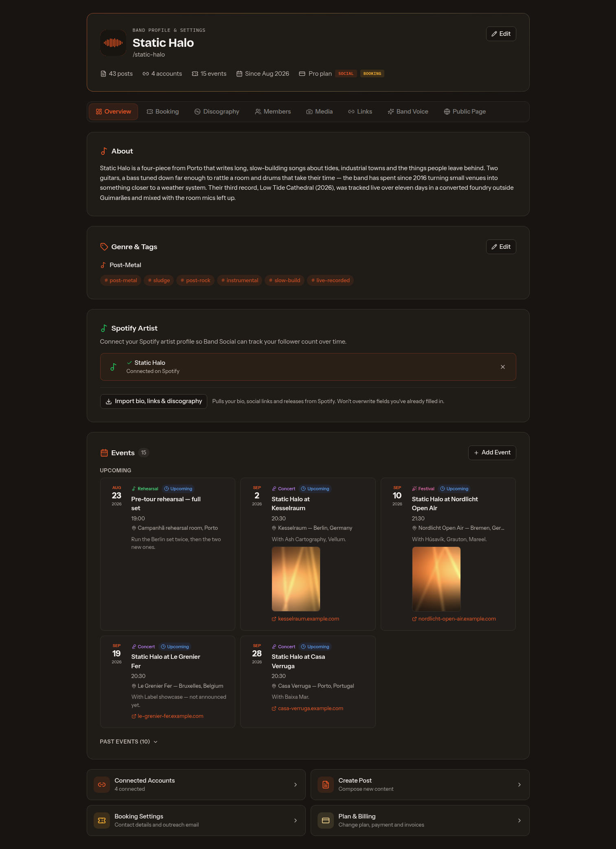616x849 pixels.
Task: Disconnect Spotify with the X button
Action: 503,367
